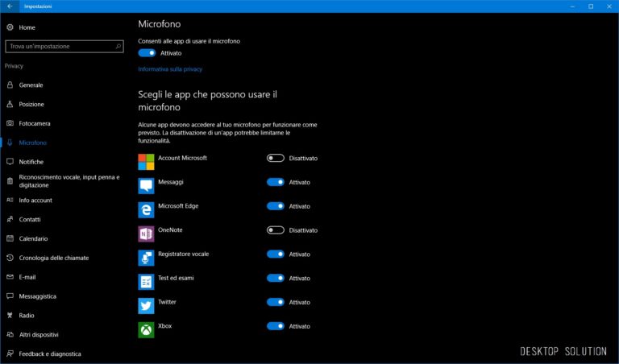Go back using the back arrow

pos(10,6)
